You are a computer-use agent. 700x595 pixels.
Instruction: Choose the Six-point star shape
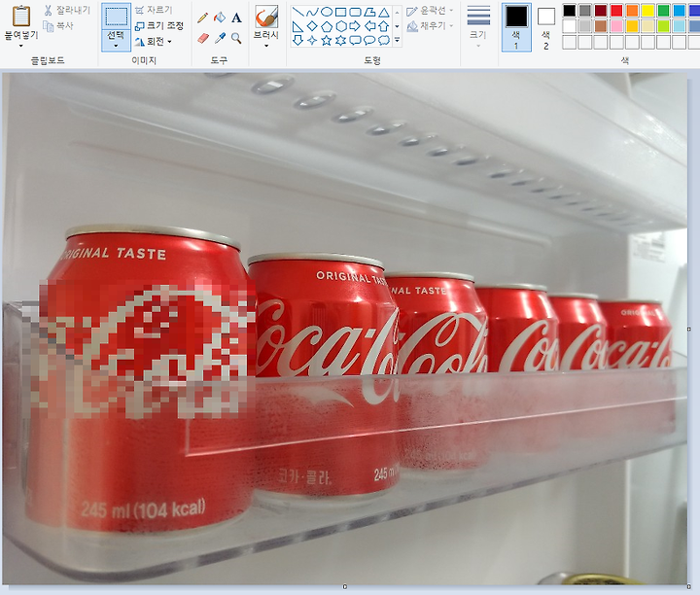[341, 41]
